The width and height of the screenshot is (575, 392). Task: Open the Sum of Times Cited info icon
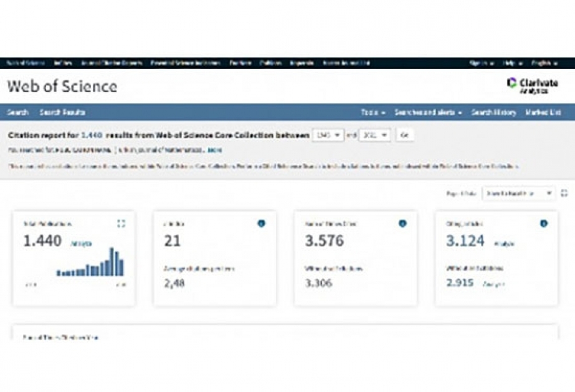402,223
